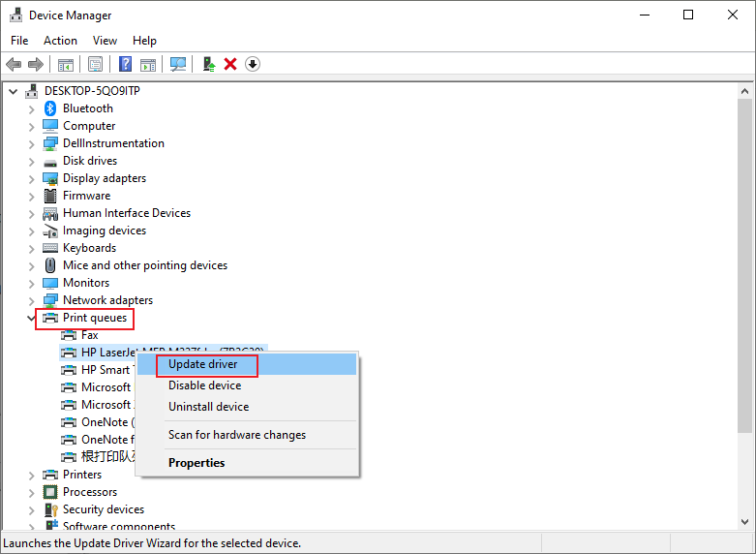Select the HP Smart print queue entry
Viewport: 756px width, 554px height.
[106, 370]
